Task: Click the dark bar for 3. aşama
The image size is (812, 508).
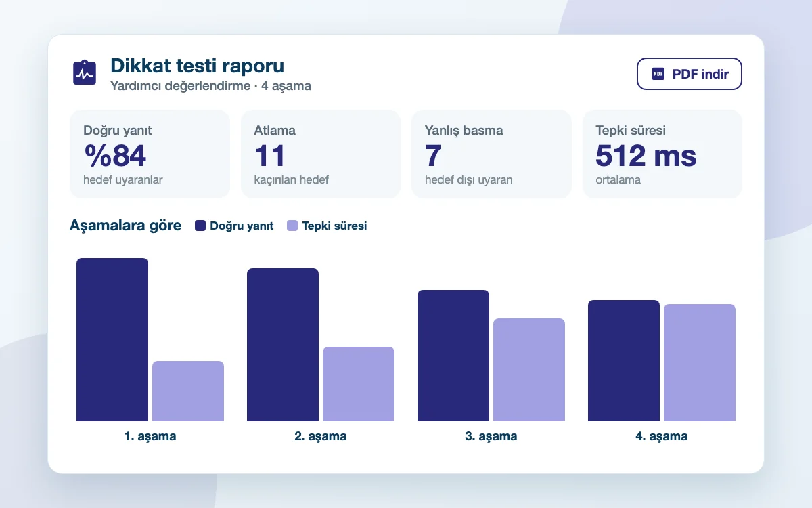Action: 453,356
